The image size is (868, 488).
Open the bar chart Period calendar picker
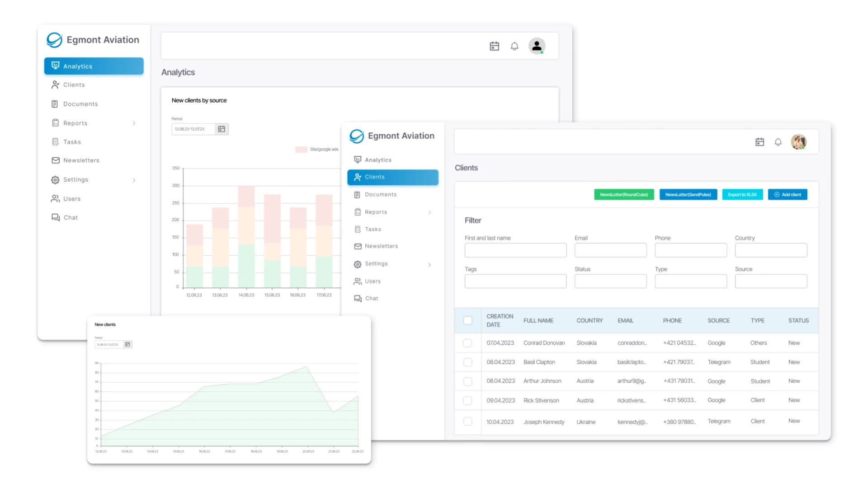pos(222,129)
